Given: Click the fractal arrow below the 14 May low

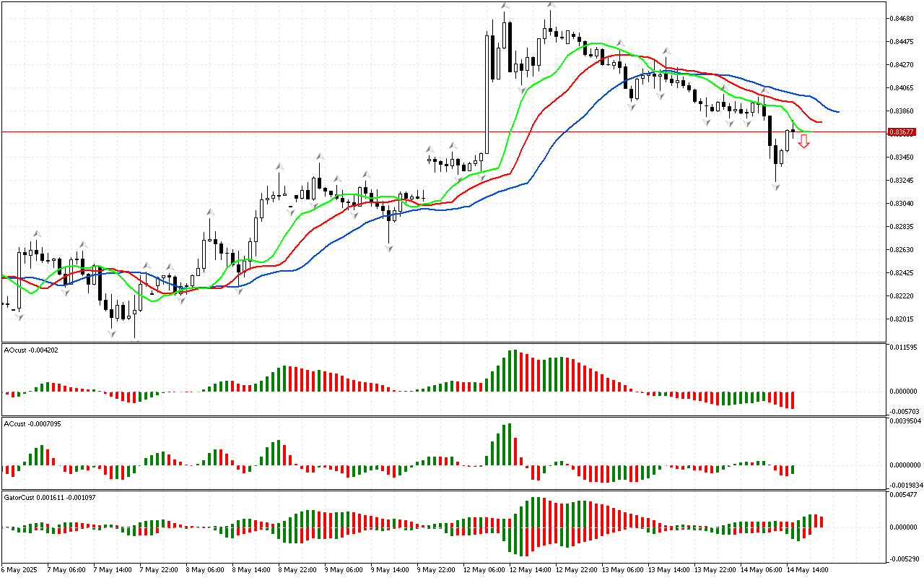Looking at the screenshot, I should click(776, 187).
